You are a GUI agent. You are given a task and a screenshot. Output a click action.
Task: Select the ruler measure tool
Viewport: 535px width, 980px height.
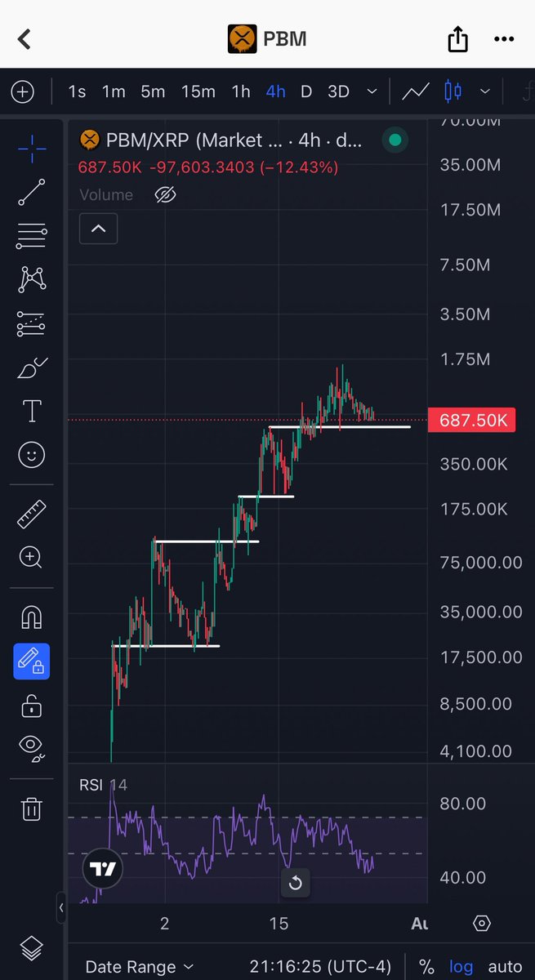coord(31,514)
